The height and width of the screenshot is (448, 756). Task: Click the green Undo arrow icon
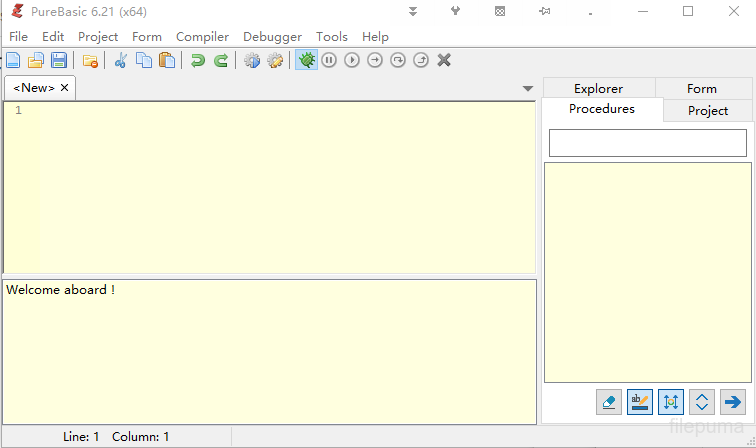(x=198, y=60)
